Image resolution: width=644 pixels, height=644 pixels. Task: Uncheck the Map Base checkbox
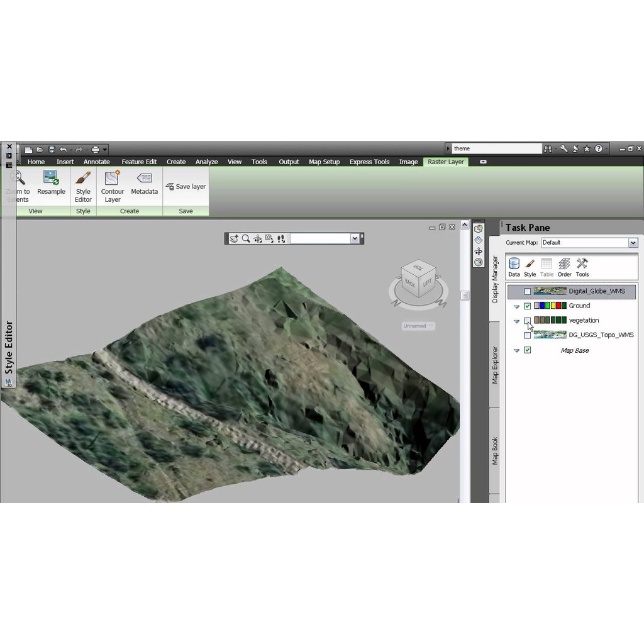click(x=528, y=350)
